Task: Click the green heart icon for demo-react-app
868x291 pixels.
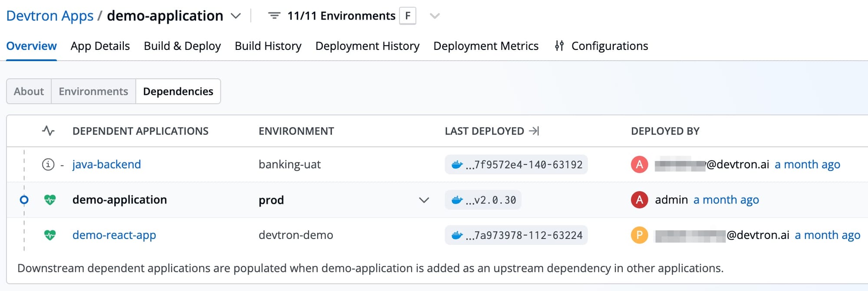Action: 50,235
